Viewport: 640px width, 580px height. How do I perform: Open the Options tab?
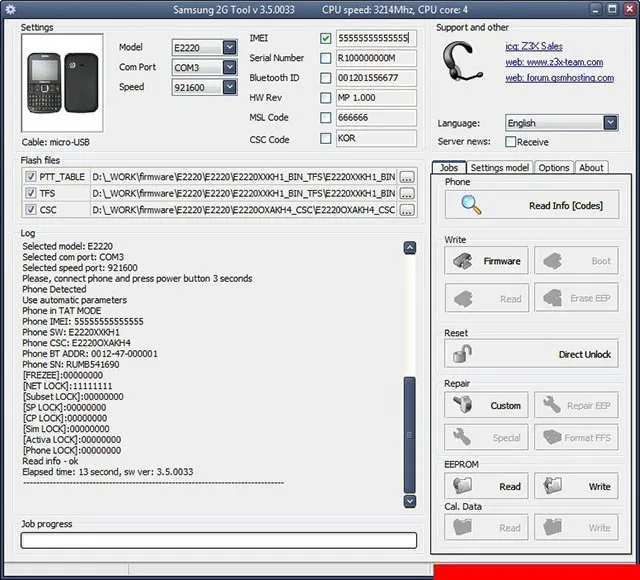click(x=554, y=168)
